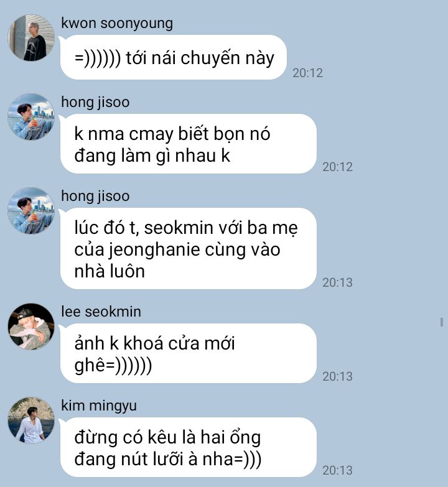448x487 pixels.
Task: Select the 'k nma cmay biết bọn nó' bubble
Action: point(189,144)
